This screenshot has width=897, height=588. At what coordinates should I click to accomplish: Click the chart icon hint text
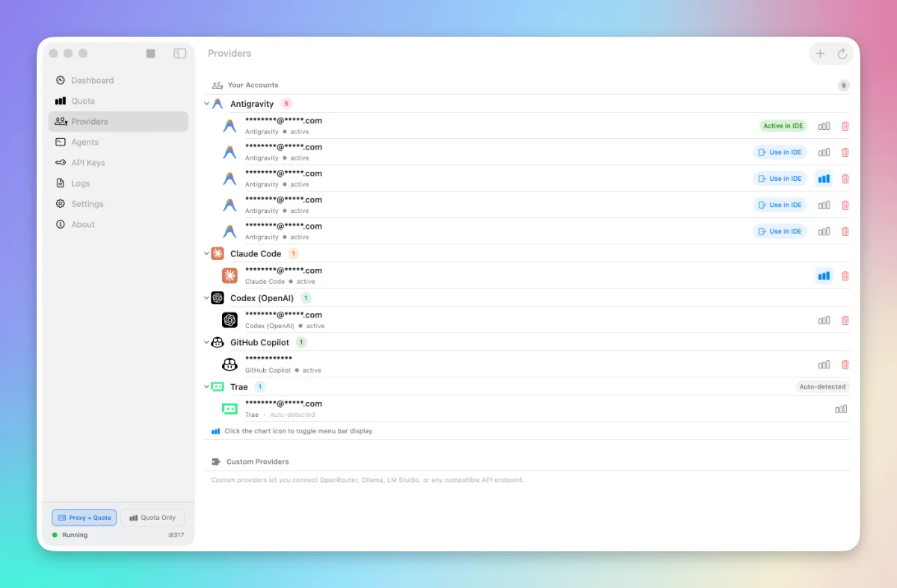click(298, 431)
